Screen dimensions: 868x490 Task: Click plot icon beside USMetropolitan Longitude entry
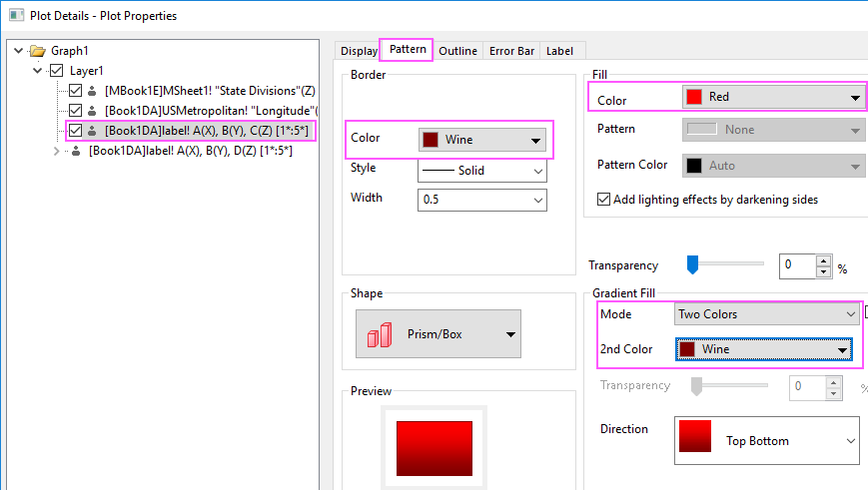[x=92, y=111]
